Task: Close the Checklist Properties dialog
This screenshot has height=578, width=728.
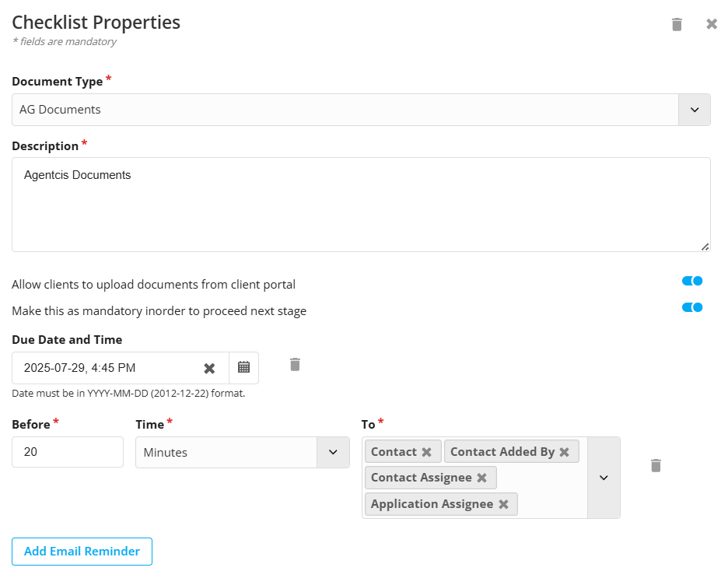Action: (x=712, y=23)
